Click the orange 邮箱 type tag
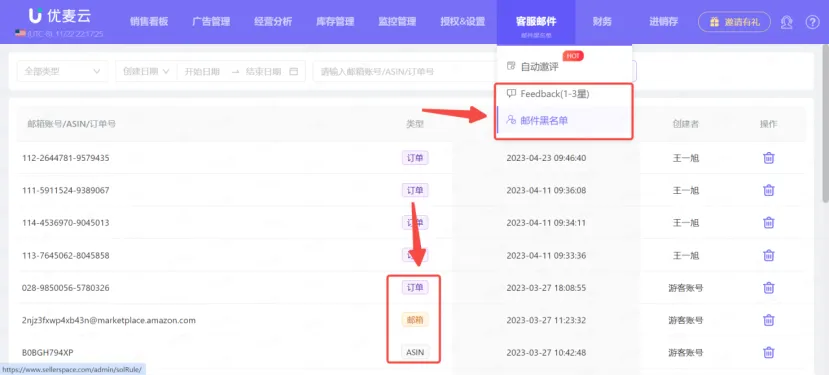This screenshot has height=376, width=830. [415, 320]
